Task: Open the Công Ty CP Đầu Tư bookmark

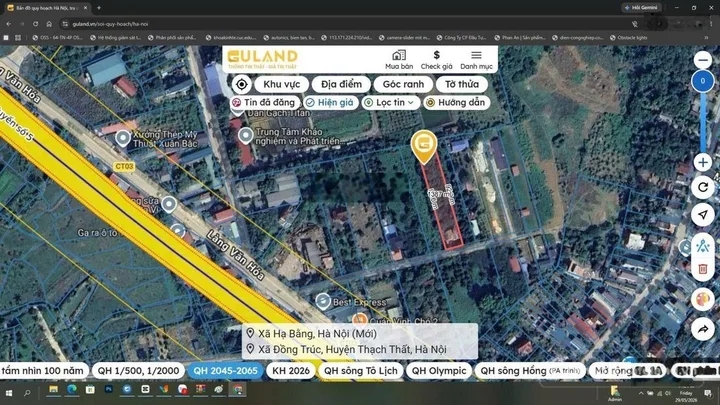Action: pyautogui.click(x=461, y=38)
